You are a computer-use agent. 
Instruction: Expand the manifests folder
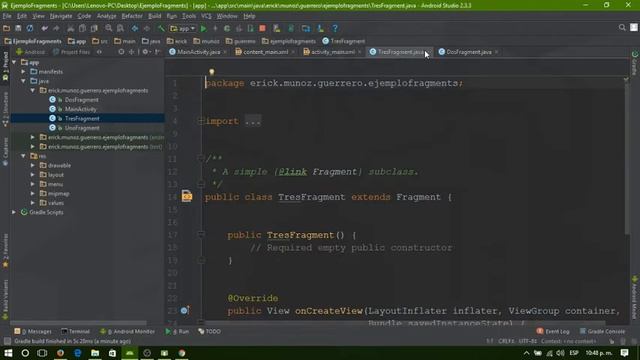[24, 71]
